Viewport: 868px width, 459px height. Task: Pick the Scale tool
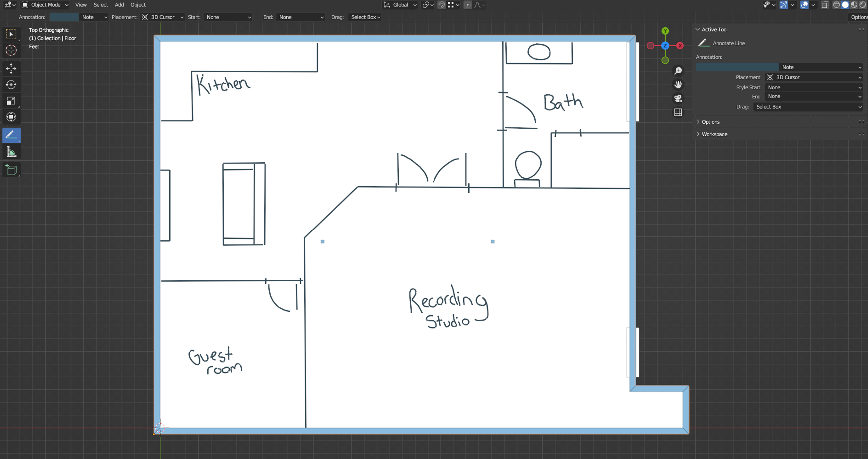(x=11, y=101)
